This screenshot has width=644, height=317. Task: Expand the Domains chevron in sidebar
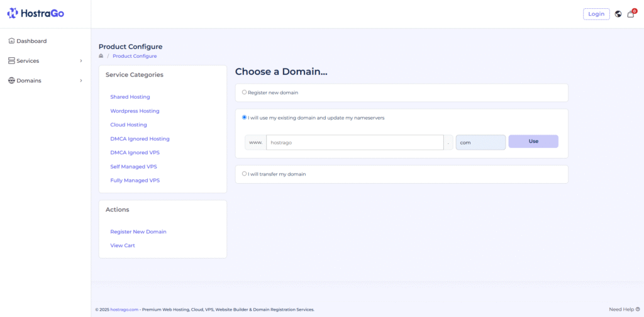pos(81,81)
